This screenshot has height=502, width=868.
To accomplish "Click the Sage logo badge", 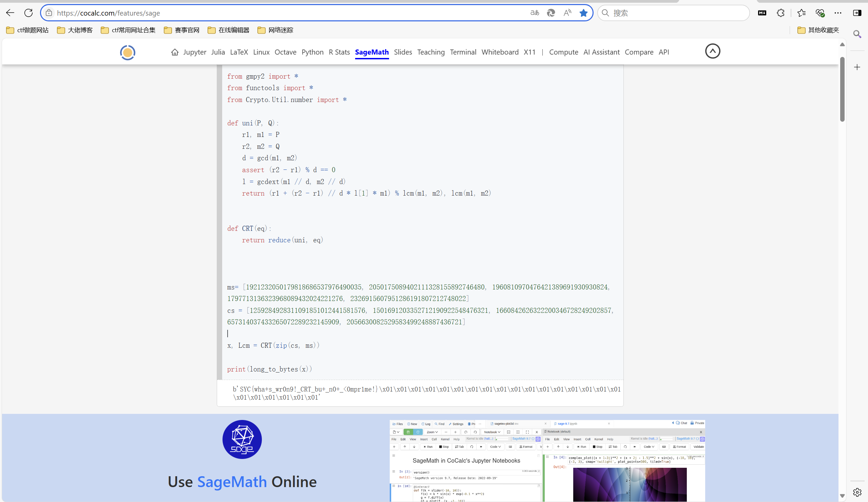I will (242, 439).
